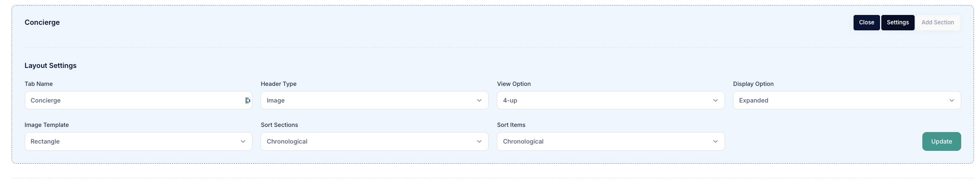Open Sort Sections dropdown showing Chronological
Screen dimensions: 980x188
pos(374,141)
